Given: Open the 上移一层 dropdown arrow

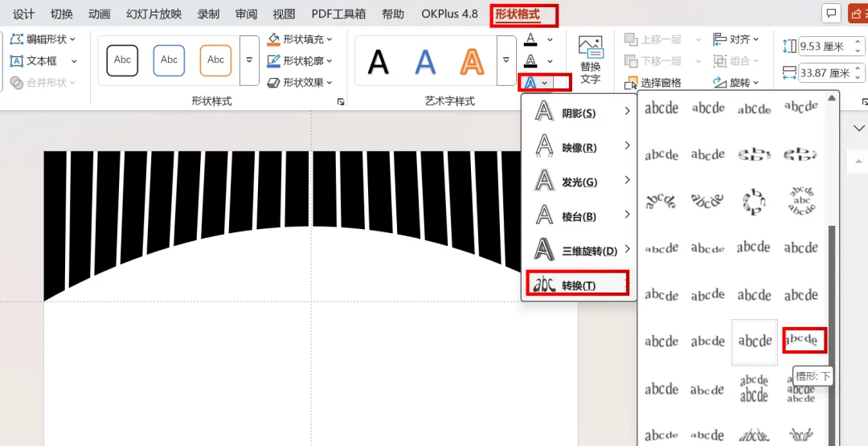Looking at the screenshot, I should (x=698, y=39).
